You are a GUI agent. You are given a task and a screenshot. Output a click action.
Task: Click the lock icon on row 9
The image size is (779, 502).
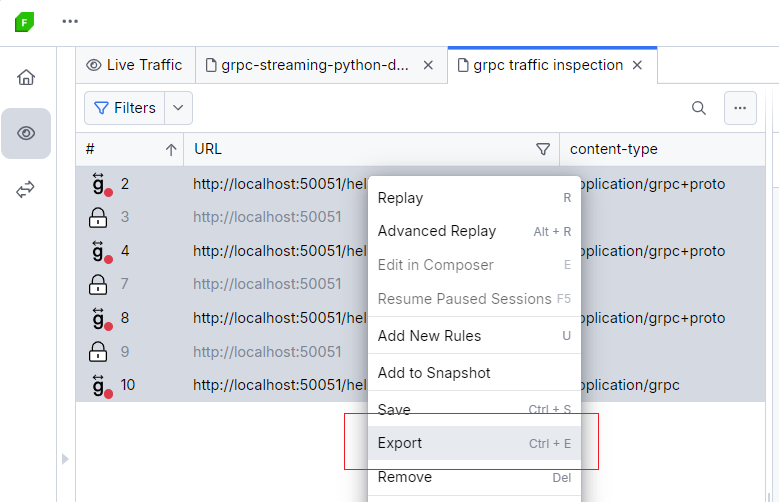click(98, 351)
